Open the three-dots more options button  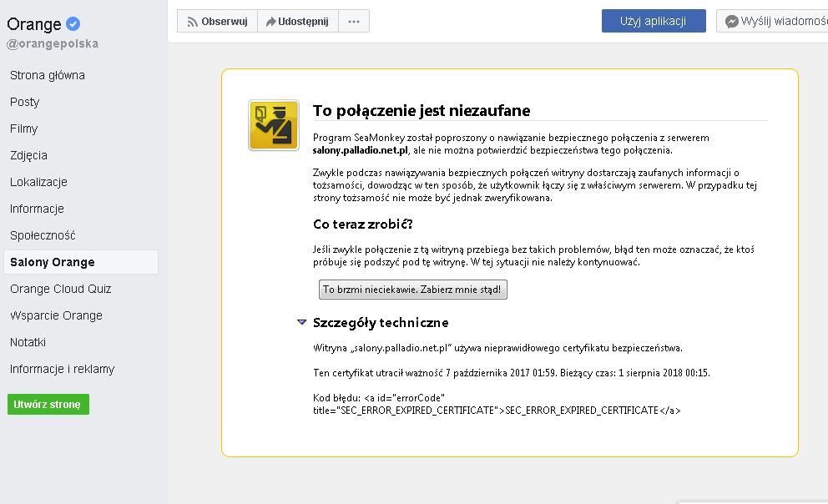pos(354,21)
